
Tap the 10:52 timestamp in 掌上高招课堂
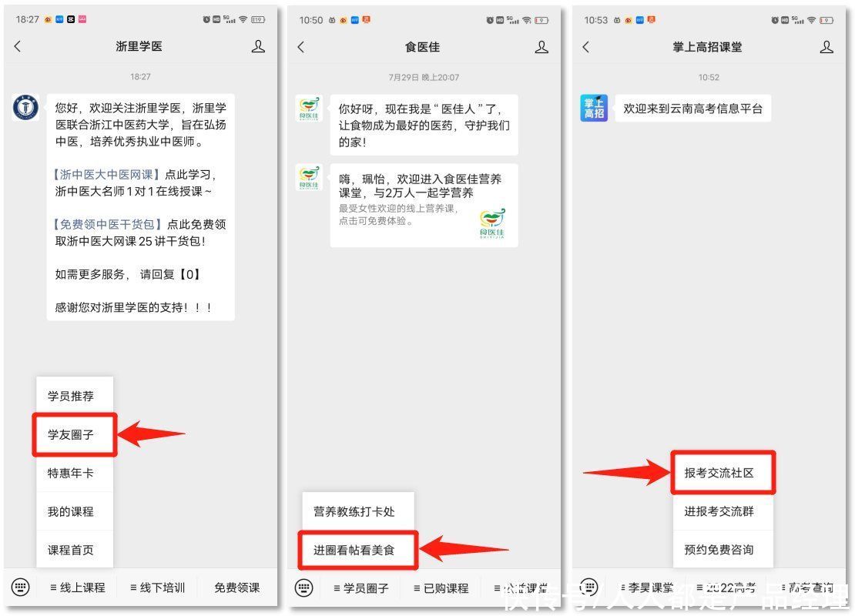[x=709, y=78]
